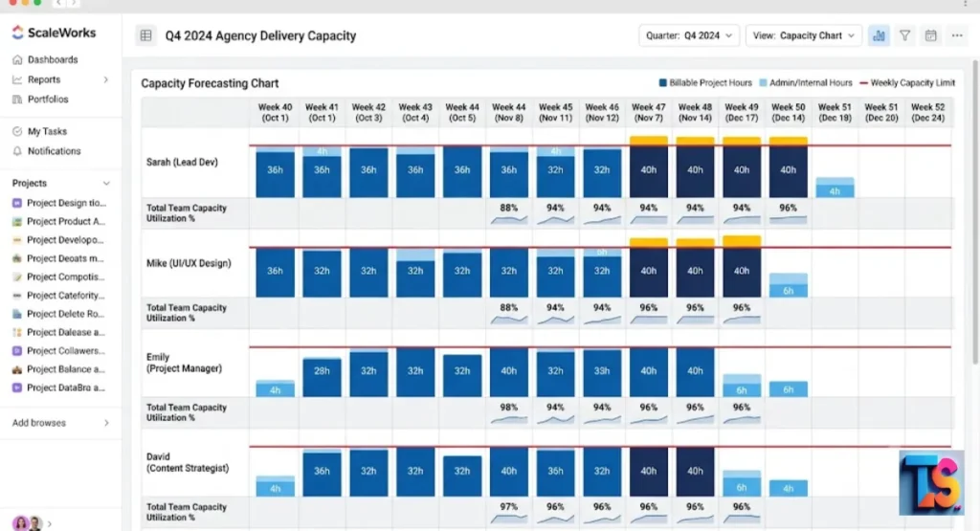Open Project Design tio... in sidebar
Viewport: 980px width, 531px height.
[66, 203]
